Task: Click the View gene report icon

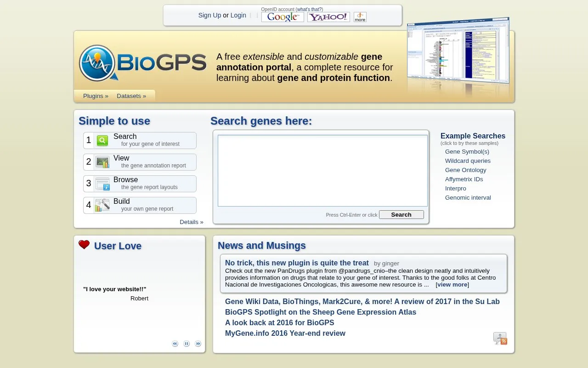Action: [102, 162]
